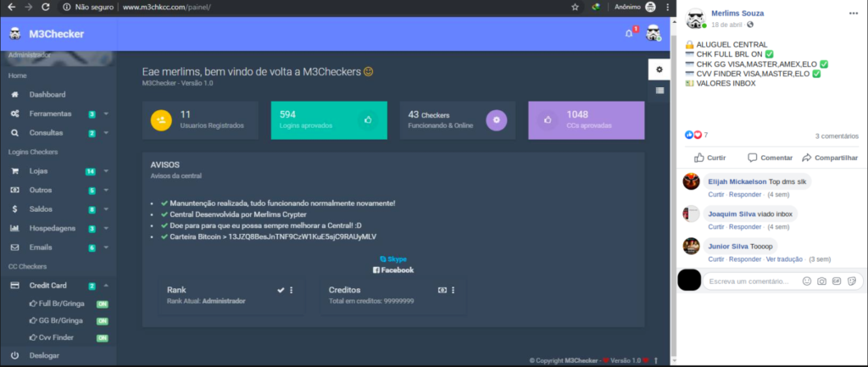Screen dimensions: 868x367
Task: Open emoji picker in comment box
Action: [807, 281]
